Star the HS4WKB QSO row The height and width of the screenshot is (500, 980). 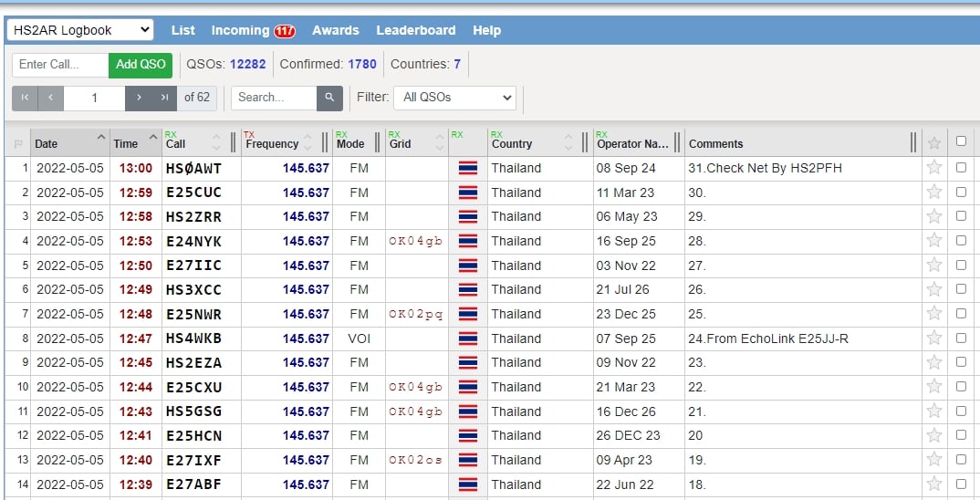[x=934, y=339]
